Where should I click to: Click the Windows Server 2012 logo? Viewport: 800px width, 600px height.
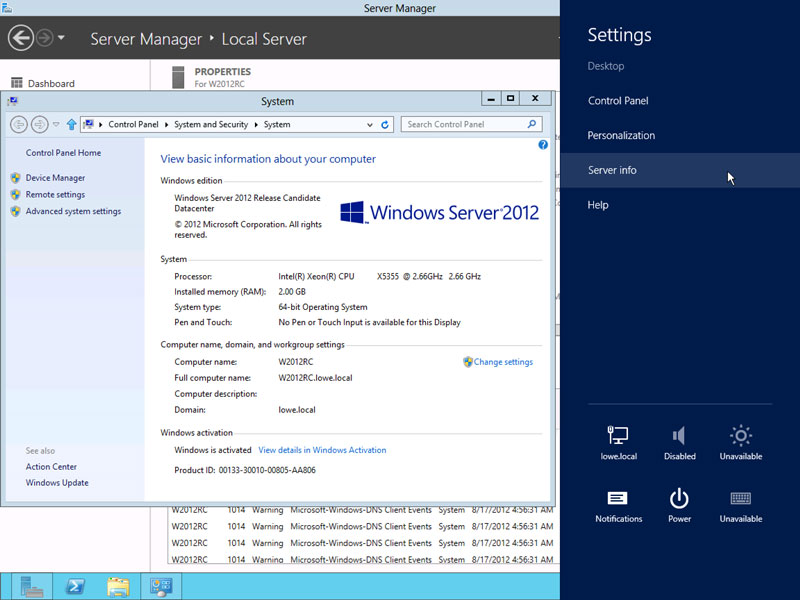(x=439, y=212)
